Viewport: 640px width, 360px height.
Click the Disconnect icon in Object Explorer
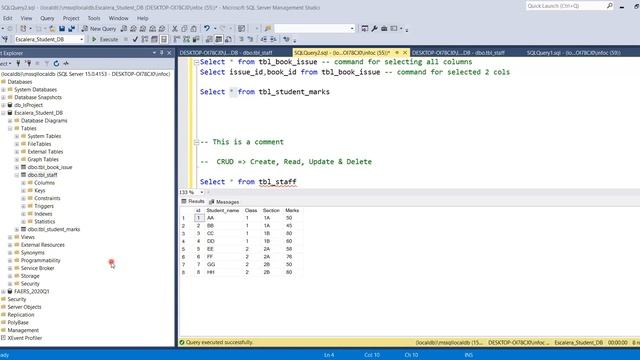[28, 63]
